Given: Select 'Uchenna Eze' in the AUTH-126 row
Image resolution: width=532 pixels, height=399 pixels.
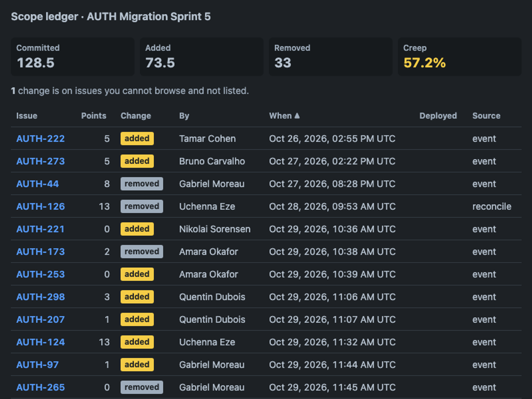Looking at the screenshot, I should click(x=207, y=207).
